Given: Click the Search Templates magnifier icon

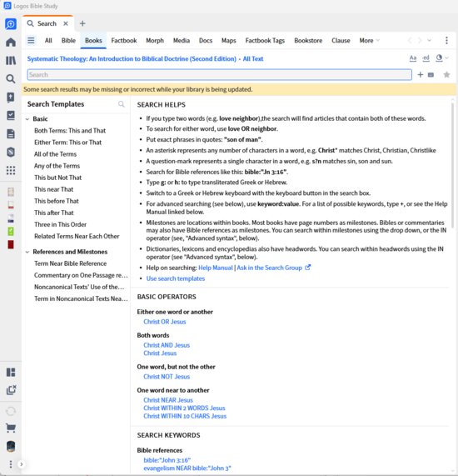Looking at the screenshot, I should (122, 104).
